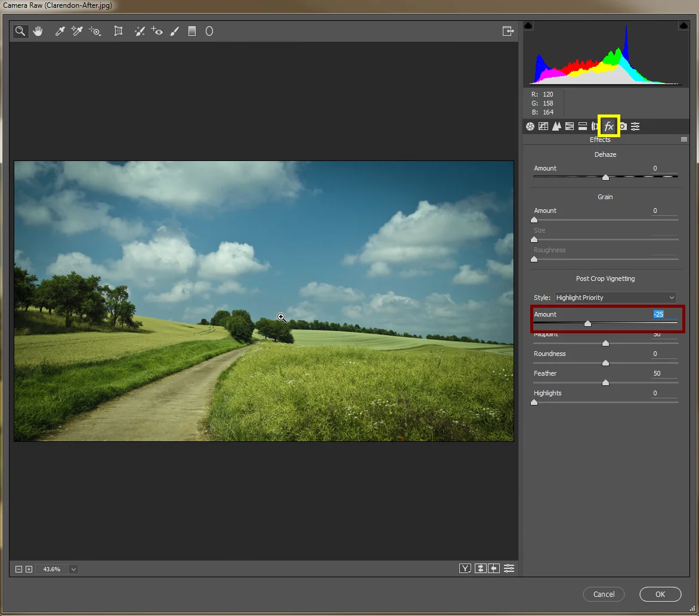Screen dimensions: 699x616
Task: Open the Style Highlight Priority dropdown
Action: [x=615, y=298]
